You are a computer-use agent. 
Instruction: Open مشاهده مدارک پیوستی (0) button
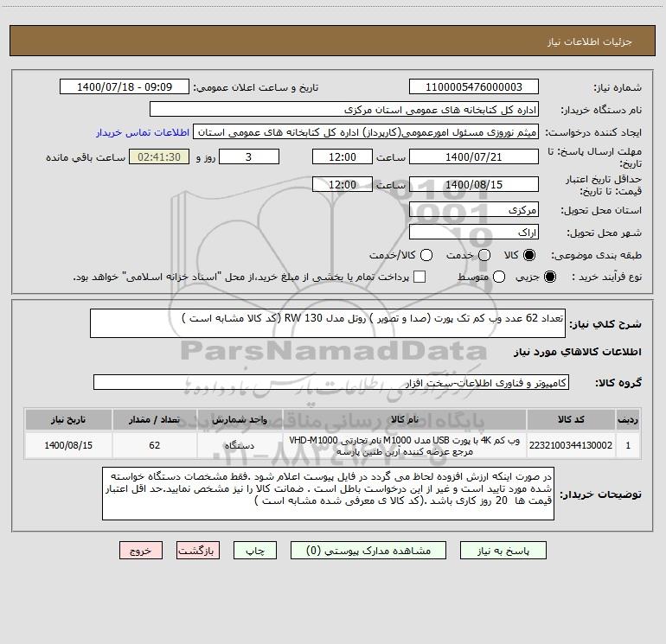[368, 551]
